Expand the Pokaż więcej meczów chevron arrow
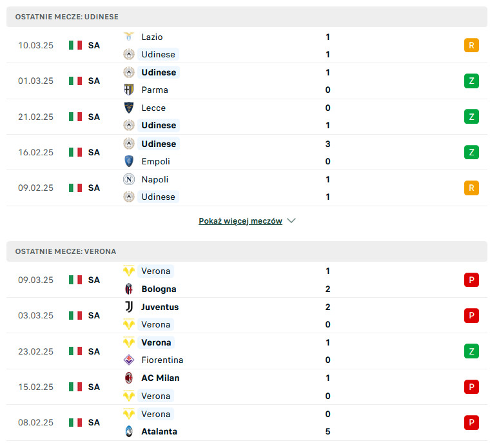This screenshot has height=448, width=490. (291, 220)
